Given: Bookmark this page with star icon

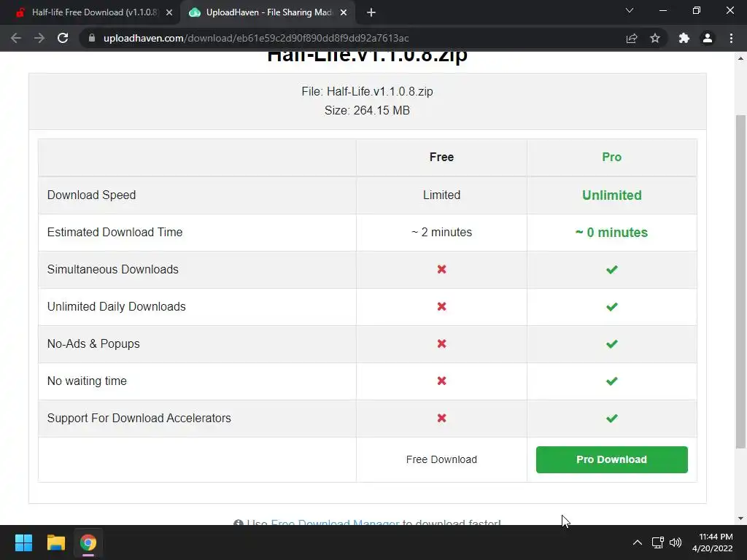Looking at the screenshot, I should click(x=655, y=38).
